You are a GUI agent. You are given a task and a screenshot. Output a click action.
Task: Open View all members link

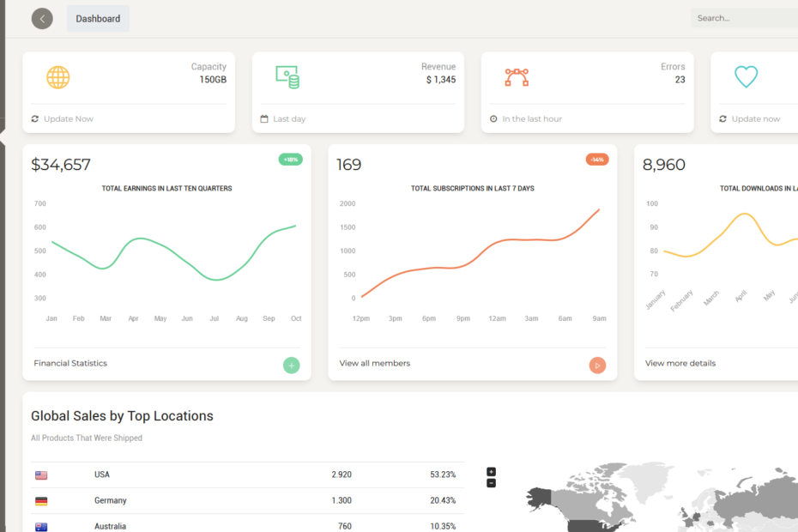click(375, 363)
